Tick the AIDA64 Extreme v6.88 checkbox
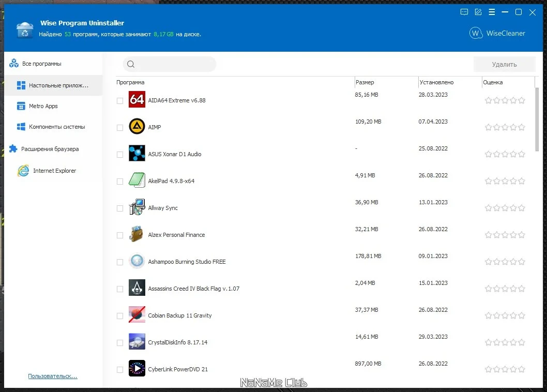Screen dimensions: 547x392 click(x=120, y=101)
